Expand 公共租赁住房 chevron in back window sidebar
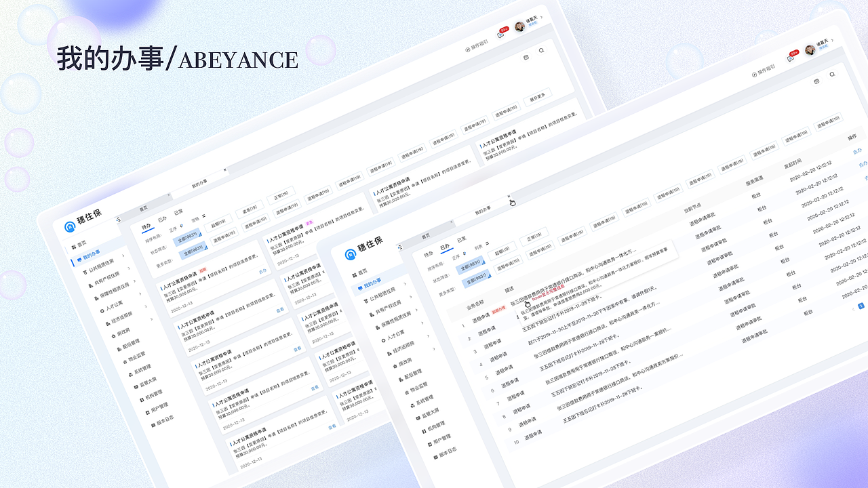Screen dimensions: 868x488 coord(123,255)
